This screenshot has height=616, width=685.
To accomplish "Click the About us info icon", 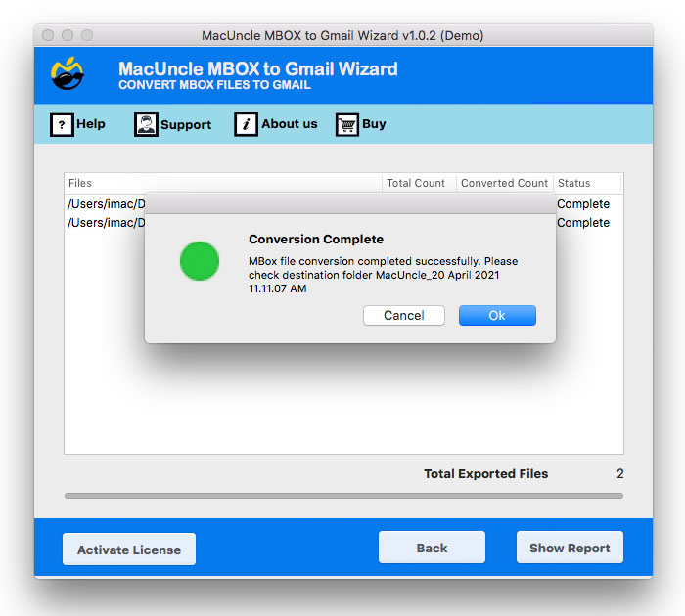I will (x=246, y=124).
